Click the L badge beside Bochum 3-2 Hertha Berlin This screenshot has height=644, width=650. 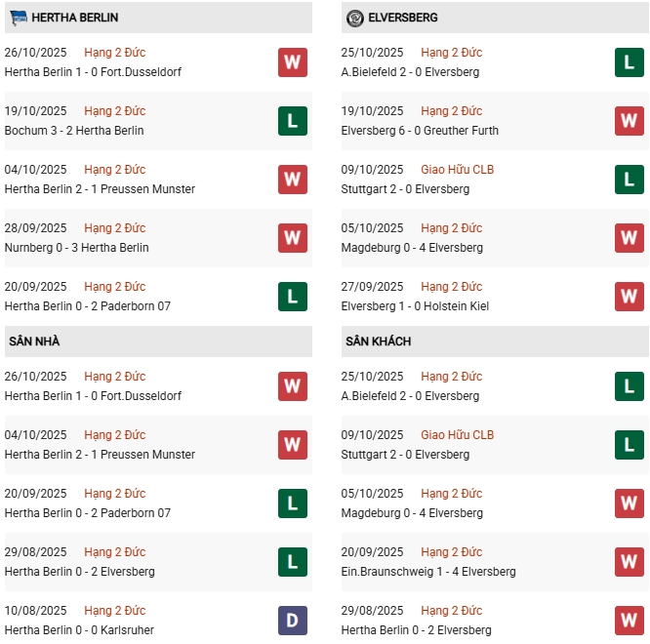pos(292,121)
